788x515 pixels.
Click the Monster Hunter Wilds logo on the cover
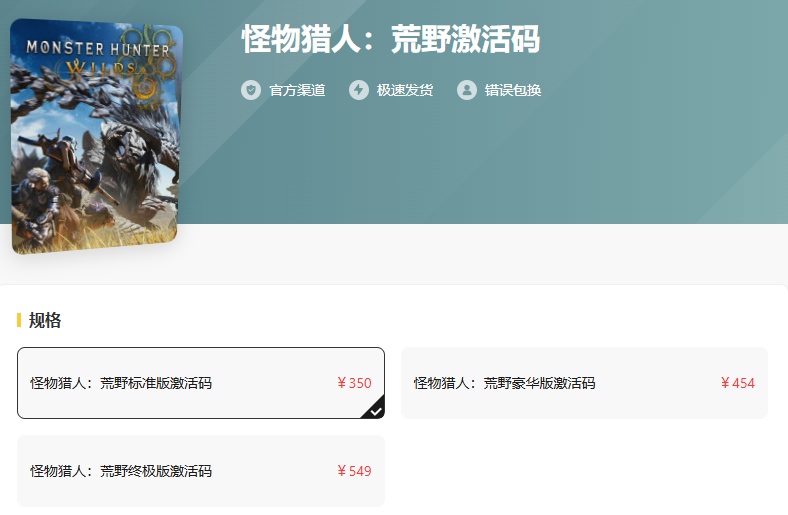tap(98, 58)
